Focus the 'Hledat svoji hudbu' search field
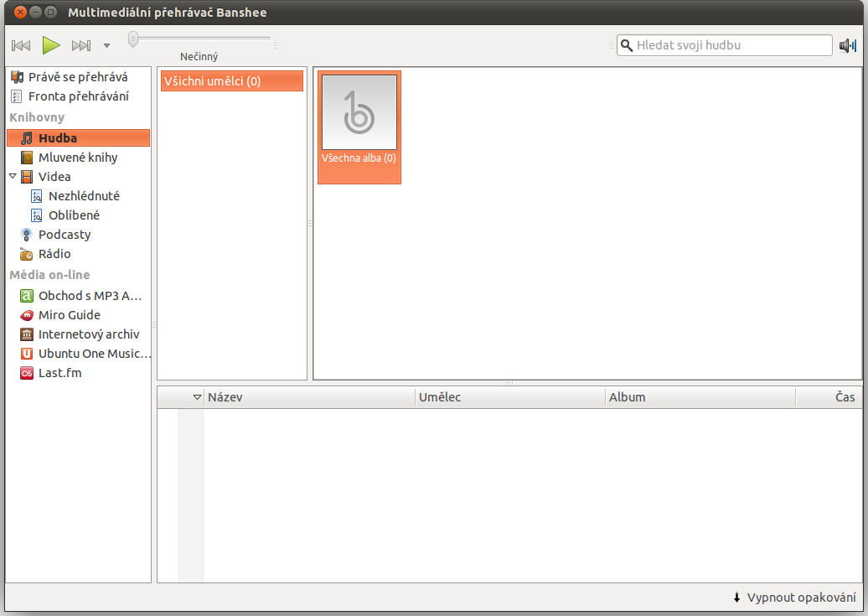868x616 pixels. pos(724,45)
